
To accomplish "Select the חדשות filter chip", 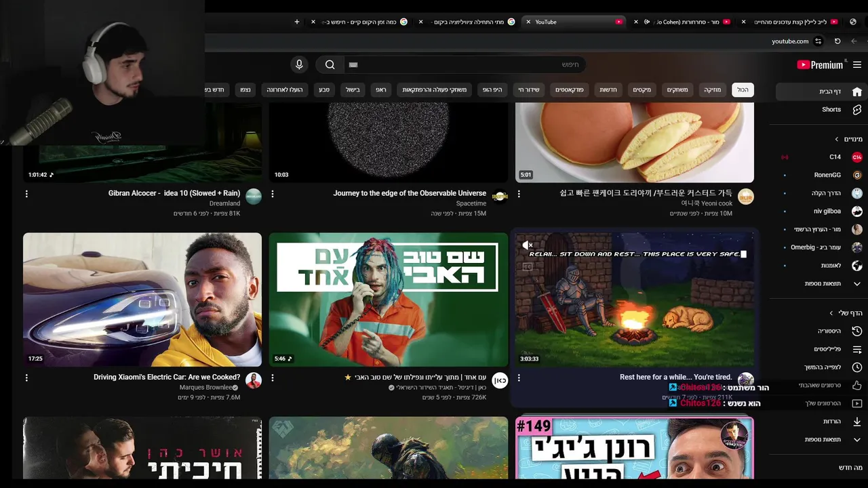I will (608, 89).
